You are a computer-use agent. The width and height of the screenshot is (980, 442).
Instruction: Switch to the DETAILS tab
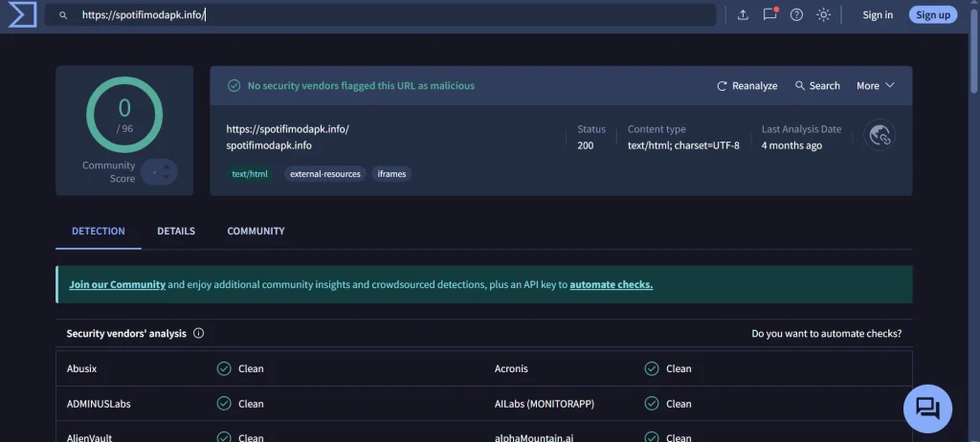176,232
